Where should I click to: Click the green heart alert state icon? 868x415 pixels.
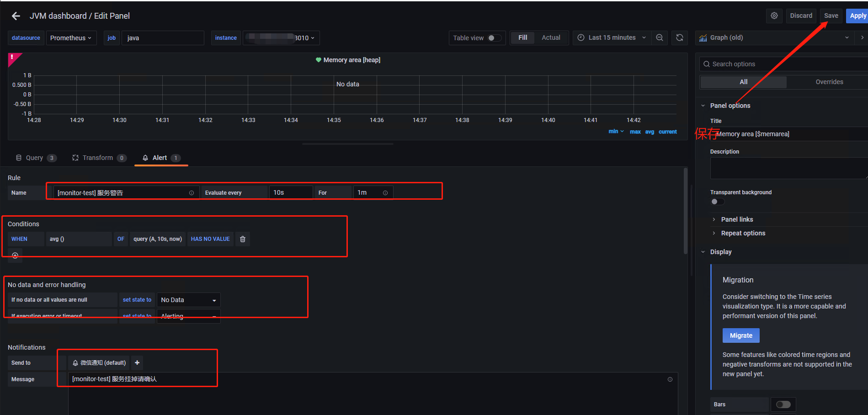point(319,60)
